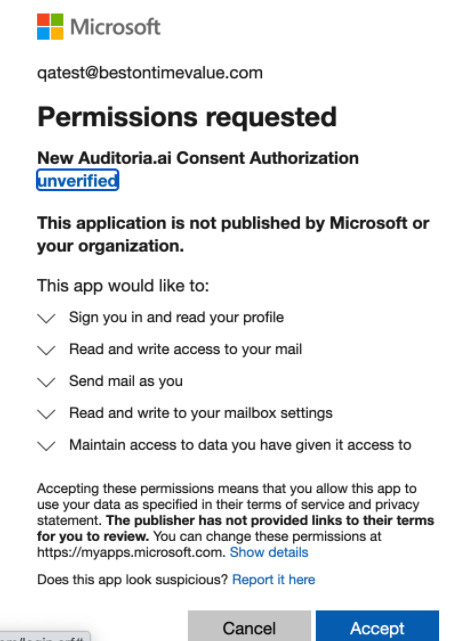Click the Cancel button
Screen dimensions: 463x641
[249, 626]
